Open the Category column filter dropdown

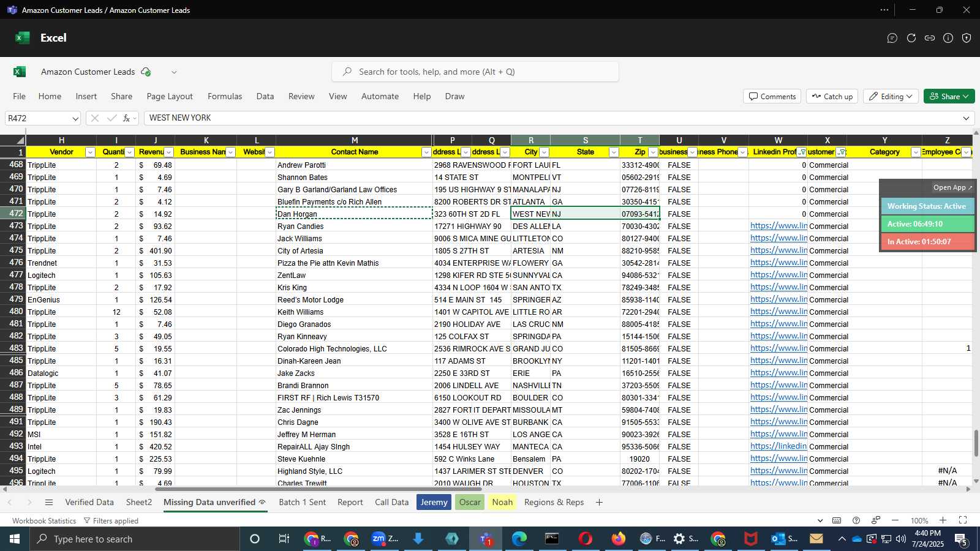click(x=916, y=152)
